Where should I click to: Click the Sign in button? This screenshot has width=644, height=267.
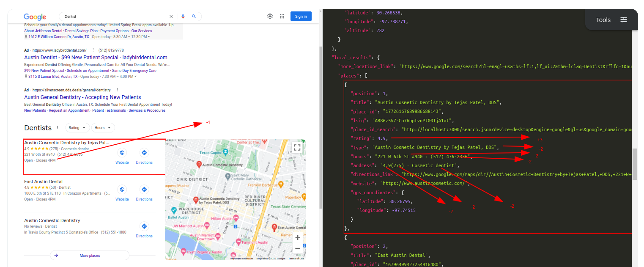[301, 17]
